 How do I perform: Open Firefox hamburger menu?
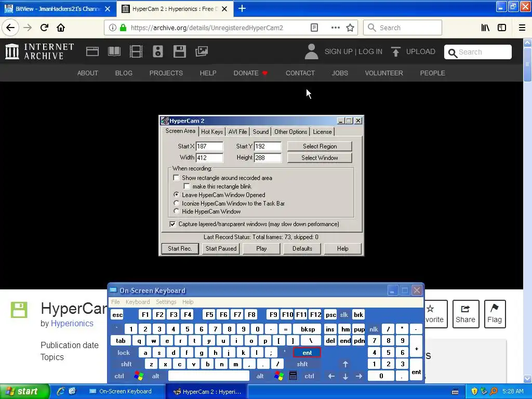click(x=522, y=28)
